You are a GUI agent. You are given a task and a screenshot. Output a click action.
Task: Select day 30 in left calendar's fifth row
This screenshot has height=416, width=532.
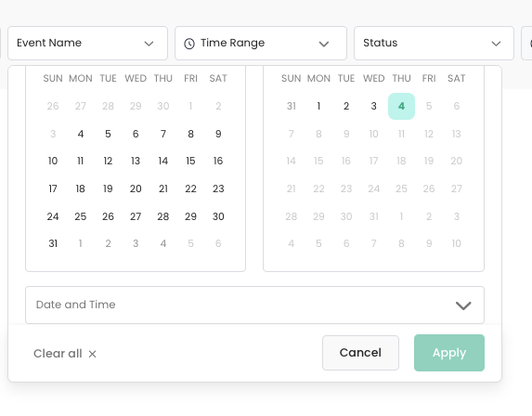click(218, 216)
